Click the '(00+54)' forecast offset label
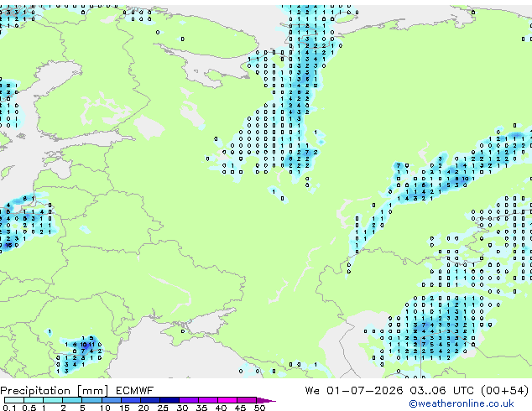Viewport: 532px width, 411px height. click(504, 391)
